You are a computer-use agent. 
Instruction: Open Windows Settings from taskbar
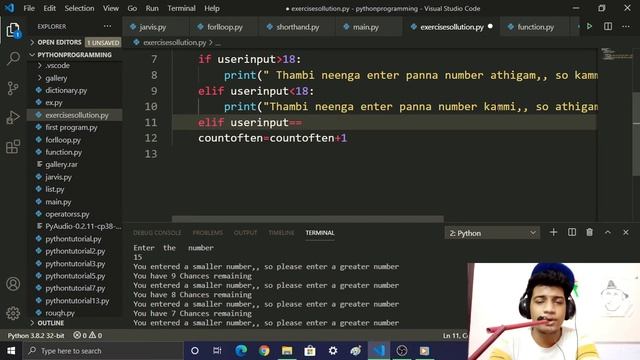(x=333, y=351)
